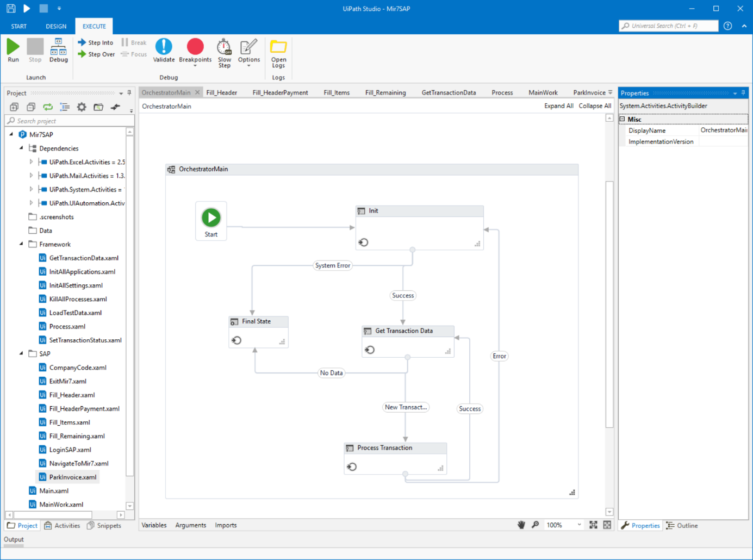Click the Stop execution icon
This screenshot has height=560, width=753.
click(x=35, y=51)
